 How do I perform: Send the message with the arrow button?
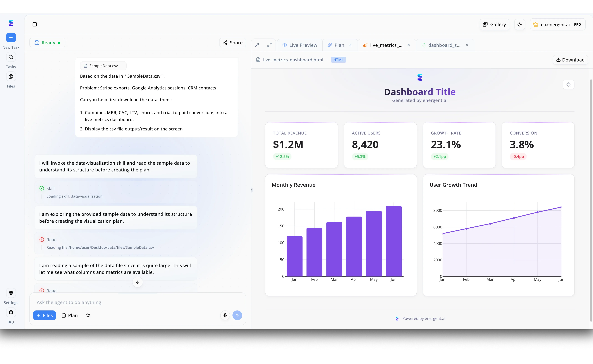237,315
